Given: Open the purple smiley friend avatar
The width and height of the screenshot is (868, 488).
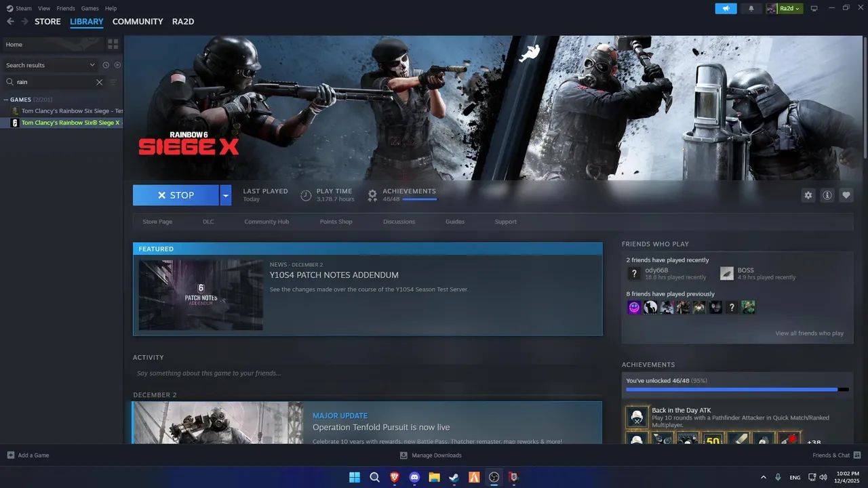Looking at the screenshot, I should pyautogui.click(x=634, y=308).
